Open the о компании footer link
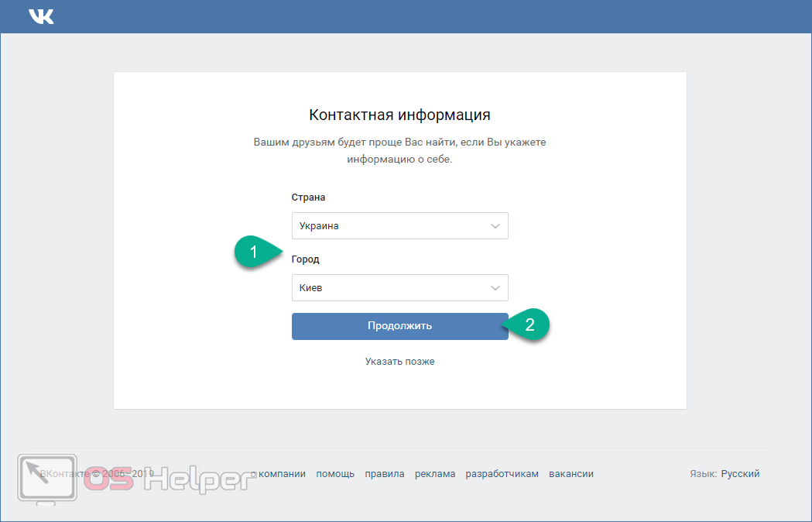 [x=279, y=474]
